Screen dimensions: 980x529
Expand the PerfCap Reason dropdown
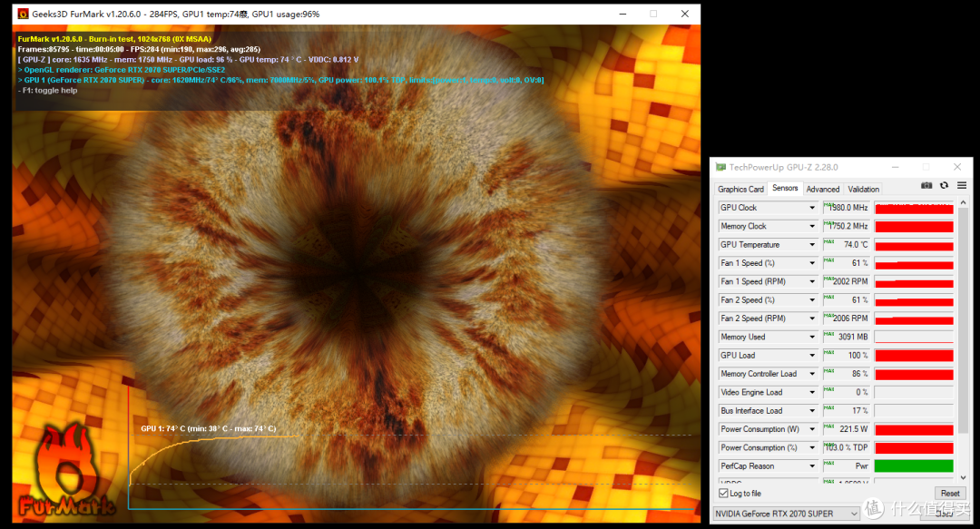[812, 465]
